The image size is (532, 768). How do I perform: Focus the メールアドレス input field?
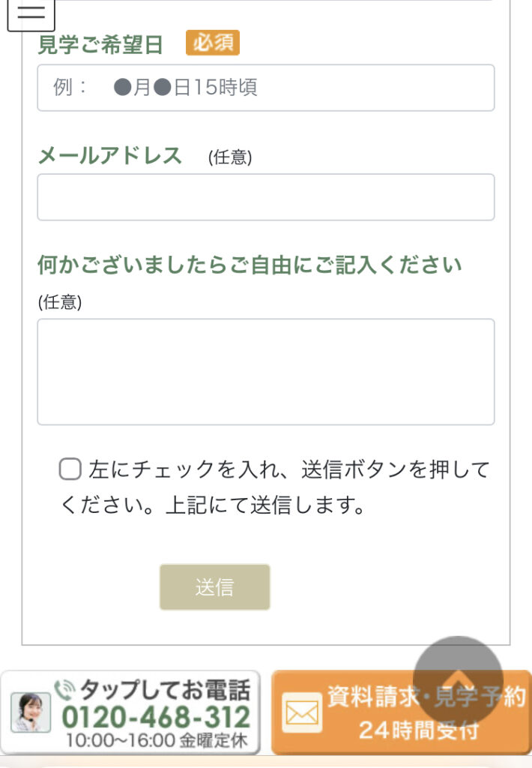point(265,197)
